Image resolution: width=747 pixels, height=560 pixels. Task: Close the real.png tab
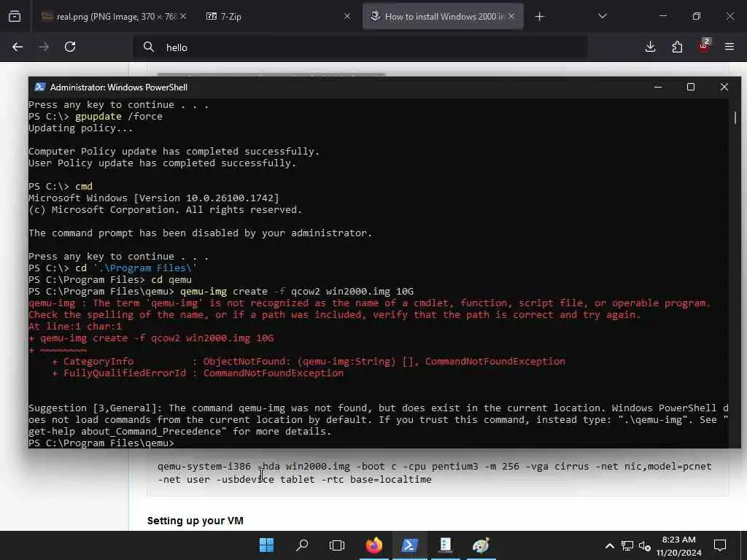click(183, 17)
